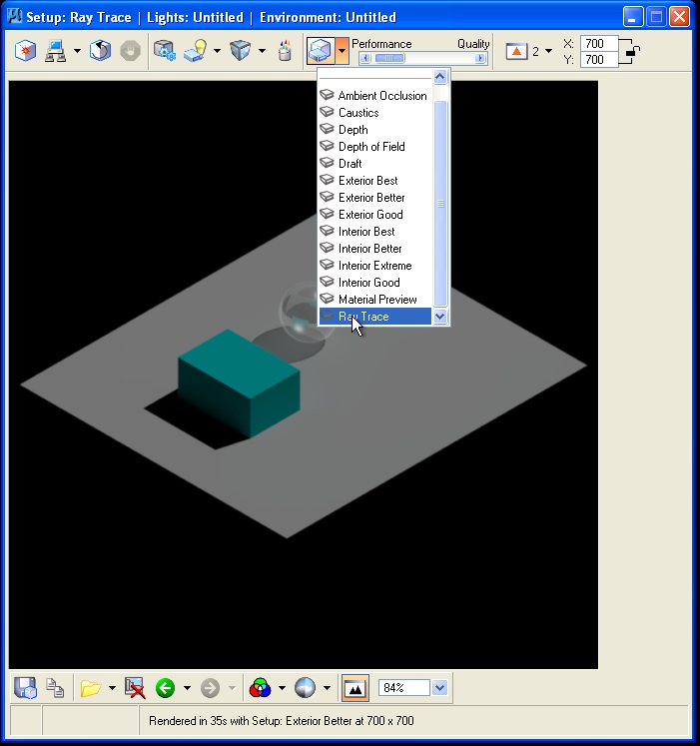Open the previous image history dropdown
Viewport: 700px width, 746px height.
coord(187,688)
